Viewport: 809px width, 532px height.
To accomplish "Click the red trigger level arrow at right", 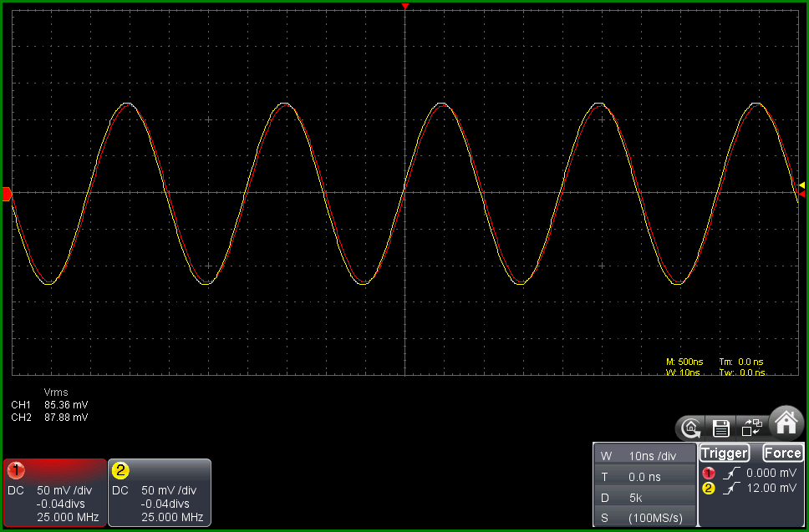I will (x=801, y=194).
